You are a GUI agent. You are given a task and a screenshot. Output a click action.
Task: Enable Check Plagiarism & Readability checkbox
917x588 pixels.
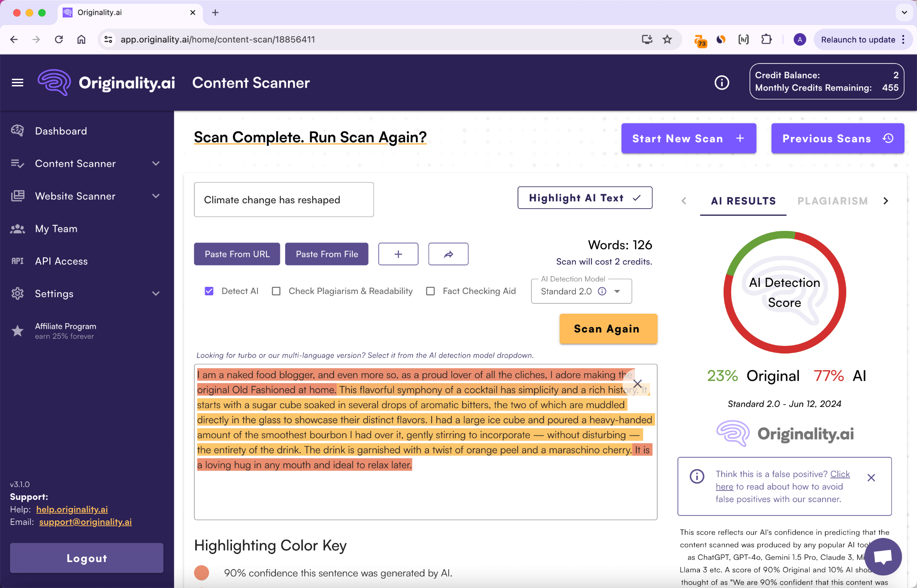[x=276, y=291]
